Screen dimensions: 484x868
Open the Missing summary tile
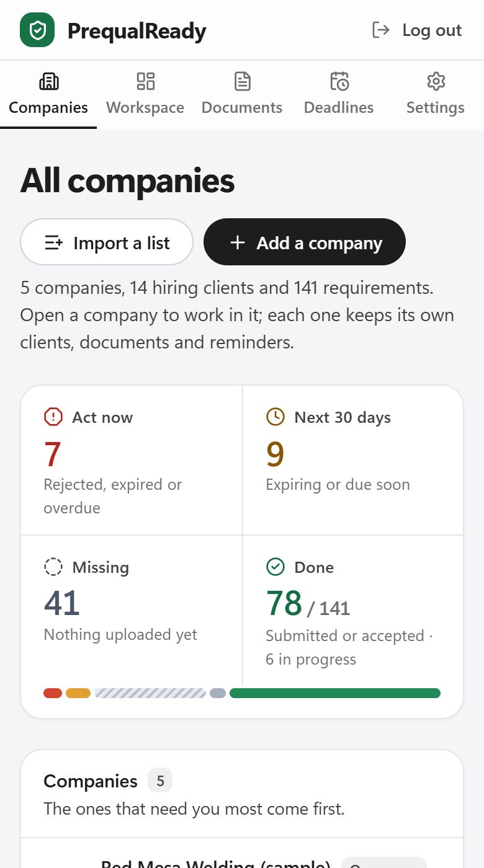[x=132, y=610]
